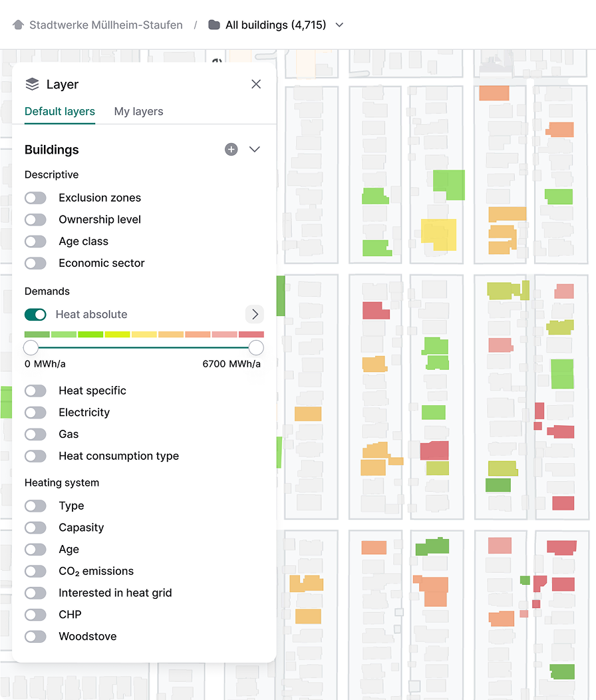Click the green-to-red heat color legend strip
The height and width of the screenshot is (700, 596).
(x=143, y=333)
